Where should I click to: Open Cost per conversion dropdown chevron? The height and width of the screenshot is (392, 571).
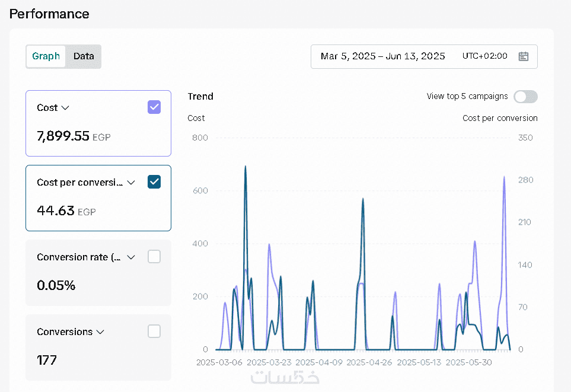[132, 183]
